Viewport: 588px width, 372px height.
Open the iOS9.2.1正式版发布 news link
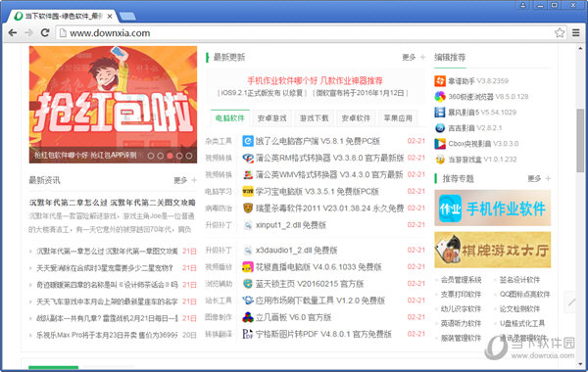pos(263,93)
